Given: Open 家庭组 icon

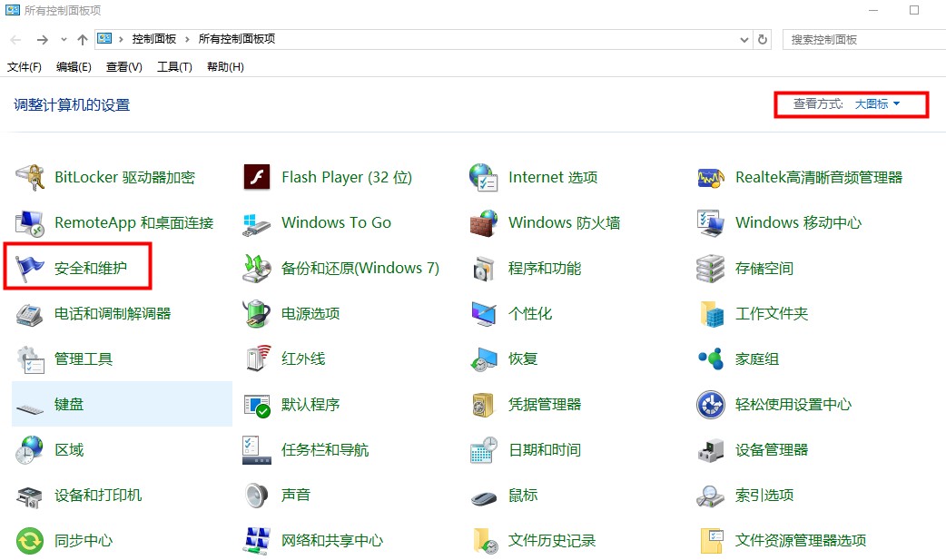Looking at the screenshot, I should pos(710,359).
